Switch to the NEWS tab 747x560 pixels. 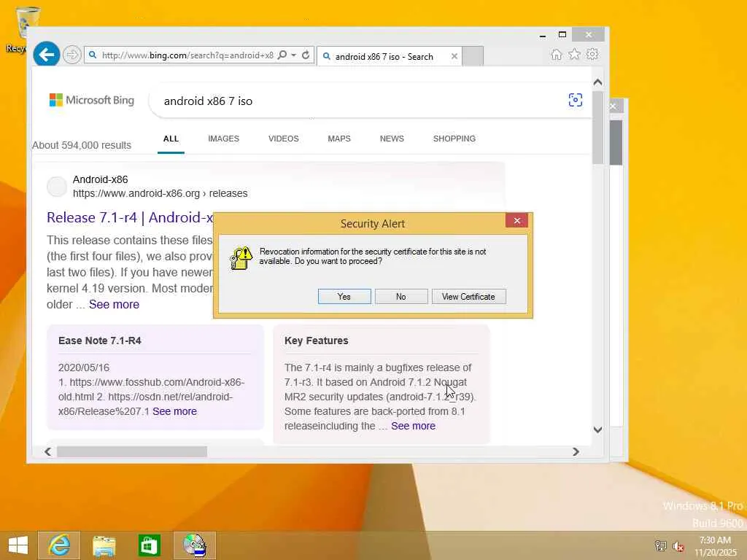coord(392,139)
